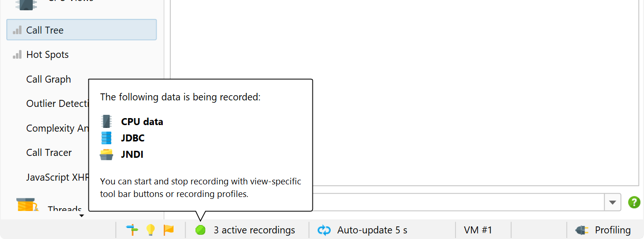Image resolution: width=644 pixels, height=239 pixels.
Task: Click the CPU data chip icon in tooltip
Action: 107,121
